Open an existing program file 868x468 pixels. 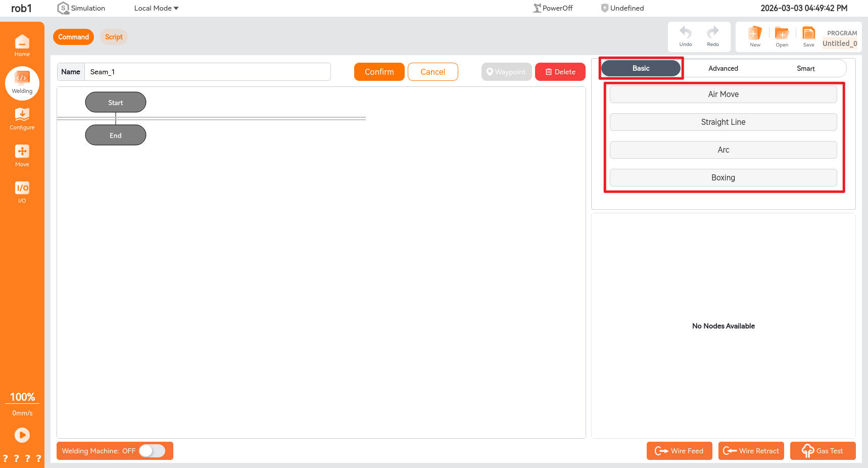click(x=782, y=36)
